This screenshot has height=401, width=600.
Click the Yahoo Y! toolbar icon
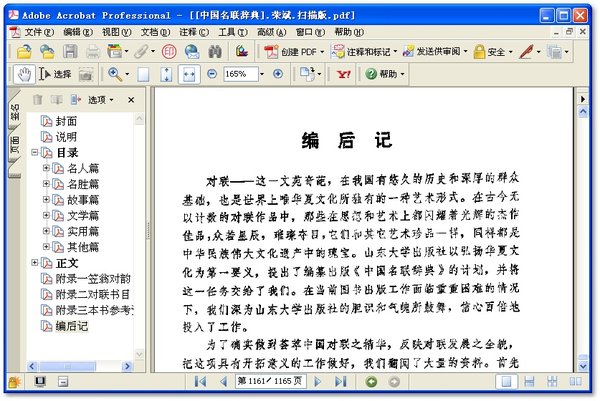click(343, 74)
